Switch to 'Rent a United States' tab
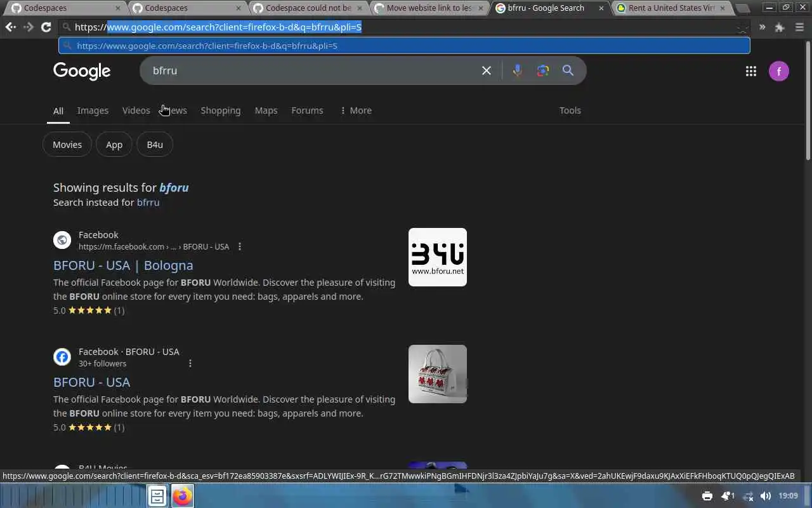 pos(671,8)
